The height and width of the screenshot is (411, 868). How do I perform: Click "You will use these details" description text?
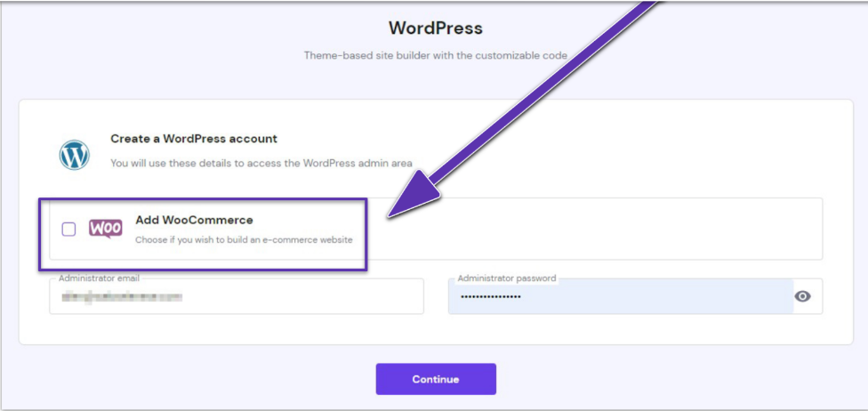261,163
